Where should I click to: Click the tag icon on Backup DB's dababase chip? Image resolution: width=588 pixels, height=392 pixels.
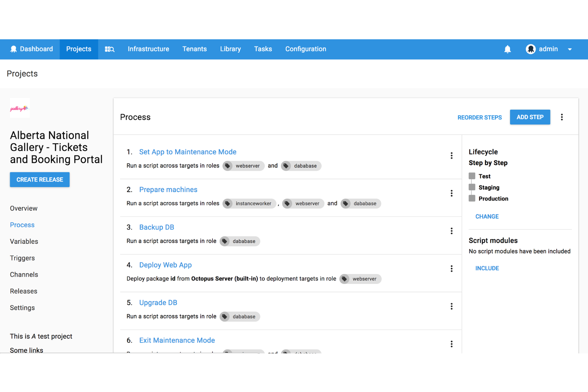point(225,241)
